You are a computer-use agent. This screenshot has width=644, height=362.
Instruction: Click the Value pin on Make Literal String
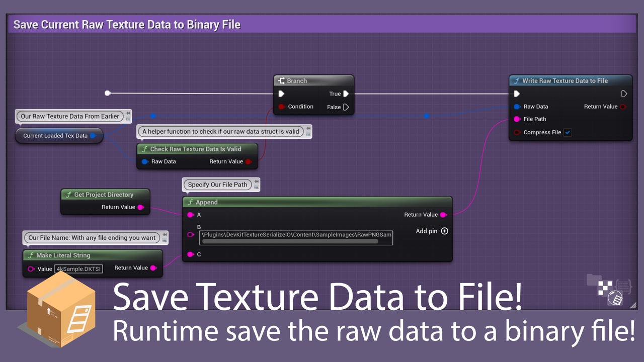tap(31, 269)
